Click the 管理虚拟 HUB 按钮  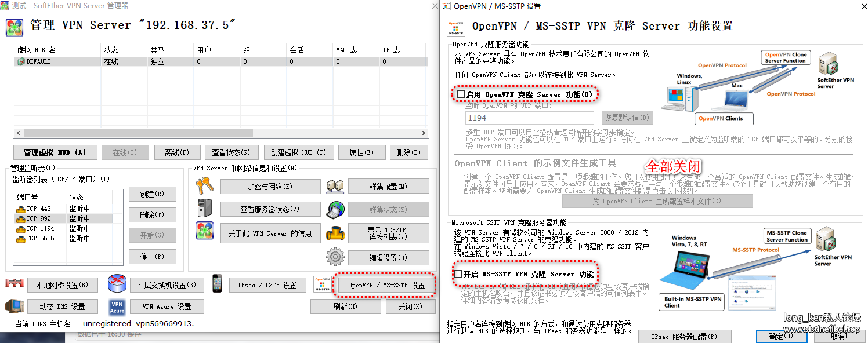pos(55,152)
